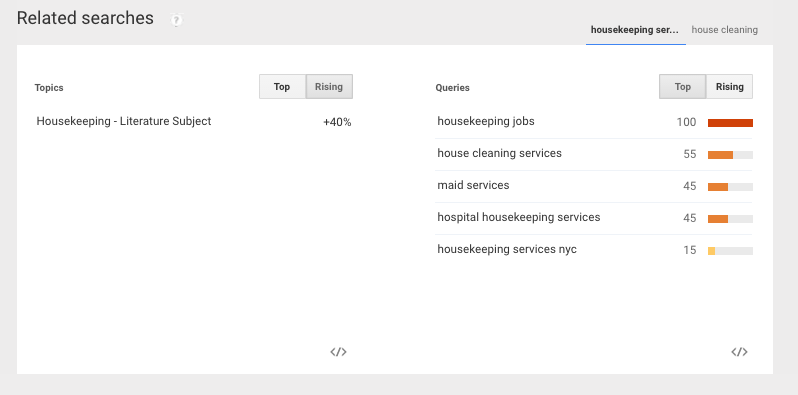Click the 55 score value
Image resolution: width=798 pixels, height=395 pixels.
[x=690, y=154]
